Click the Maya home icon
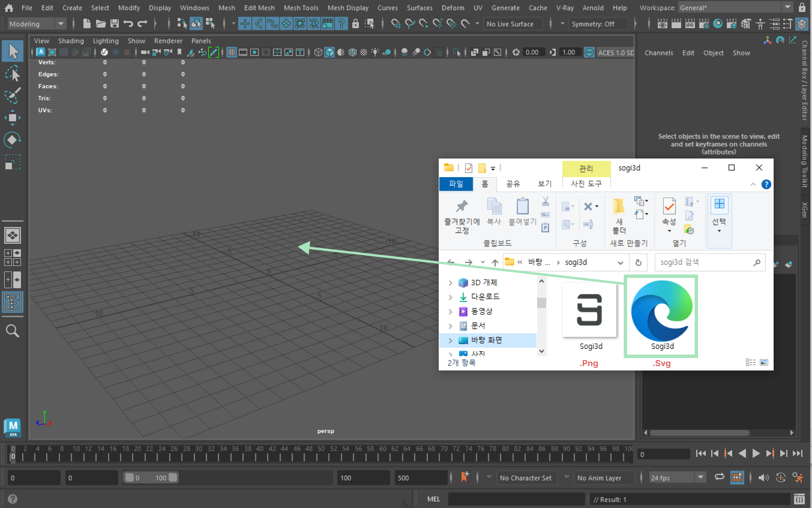Viewport: 812px width, 508px height. tap(9, 7)
